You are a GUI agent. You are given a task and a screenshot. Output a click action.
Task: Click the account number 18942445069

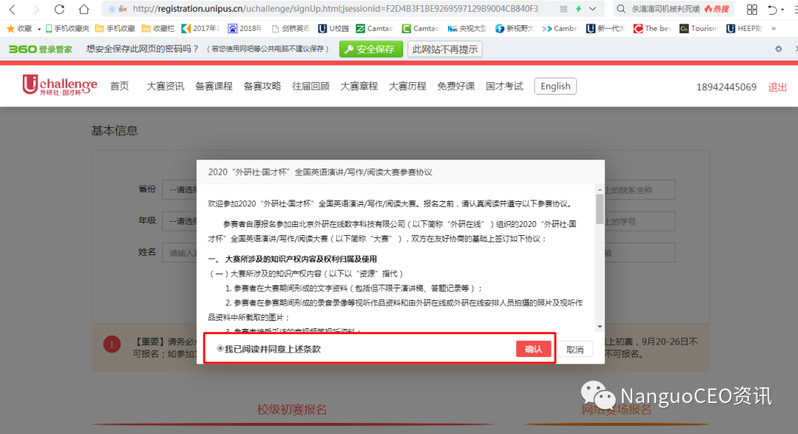(726, 87)
